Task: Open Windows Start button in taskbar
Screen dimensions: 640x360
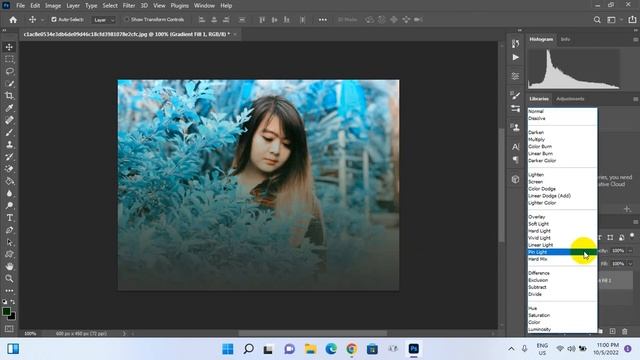Action: (228, 349)
